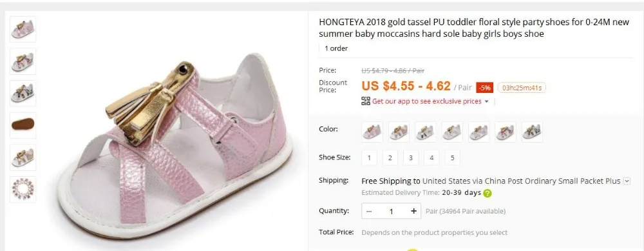Select shoe size 5
This screenshot has height=251, width=644.
pyautogui.click(x=452, y=157)
